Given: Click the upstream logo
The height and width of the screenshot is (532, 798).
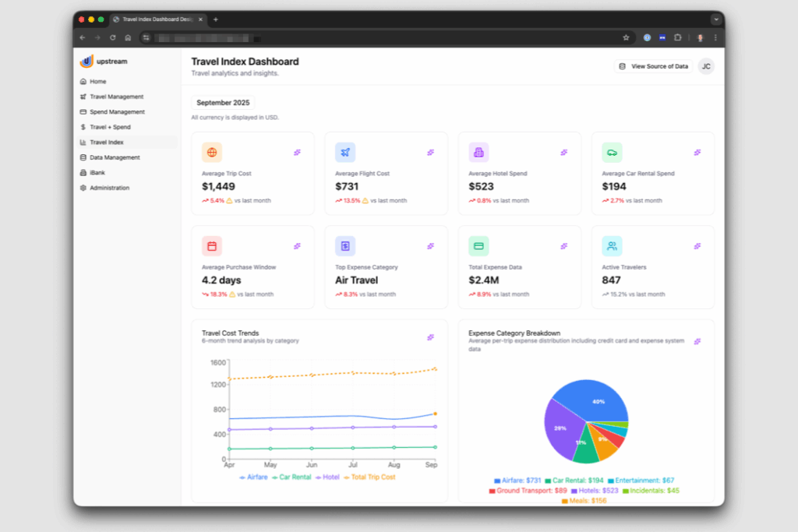Looking at the screenshot, I should tap(104, 61).
